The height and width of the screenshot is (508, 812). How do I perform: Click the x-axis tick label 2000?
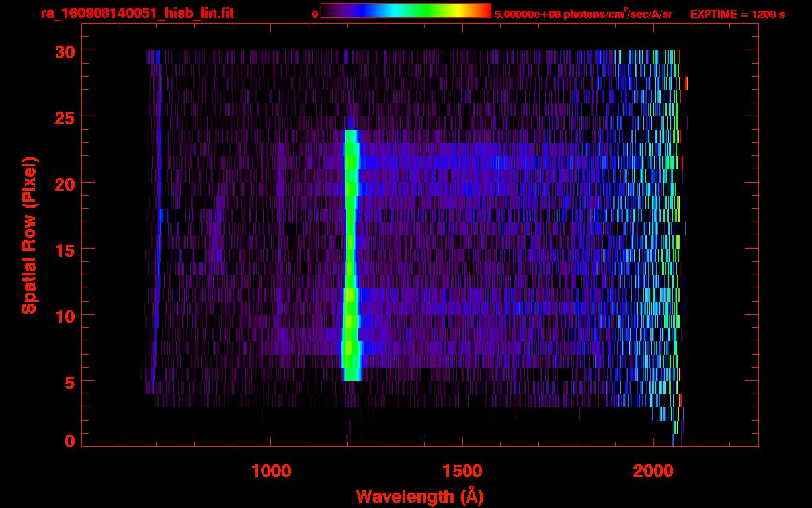coord(653,470)
